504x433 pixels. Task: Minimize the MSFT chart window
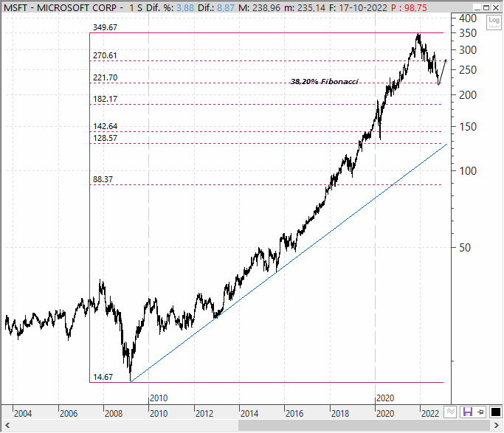point(477,7)
